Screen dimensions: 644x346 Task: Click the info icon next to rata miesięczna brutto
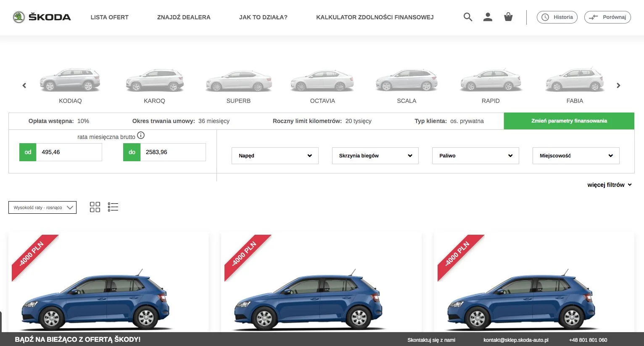tap(141, 135)
